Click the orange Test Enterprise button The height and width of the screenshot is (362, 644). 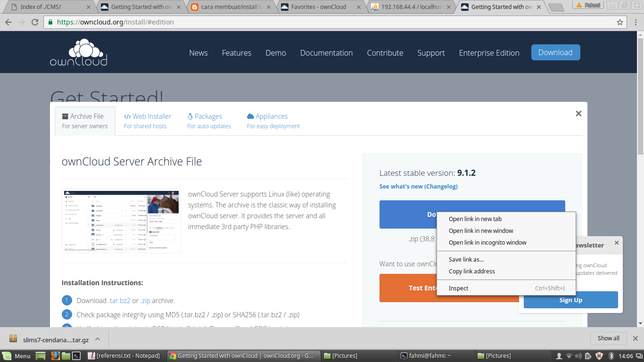(408, 288)
